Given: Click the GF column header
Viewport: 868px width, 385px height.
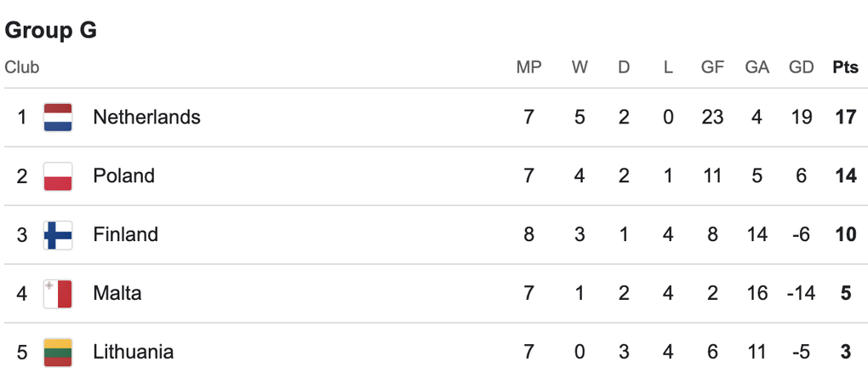Looking at the screenshot, I should (x=712, y=67).
